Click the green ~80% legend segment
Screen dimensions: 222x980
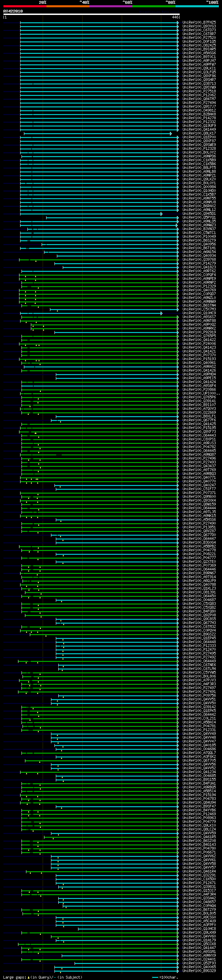[x=154, y=6]
